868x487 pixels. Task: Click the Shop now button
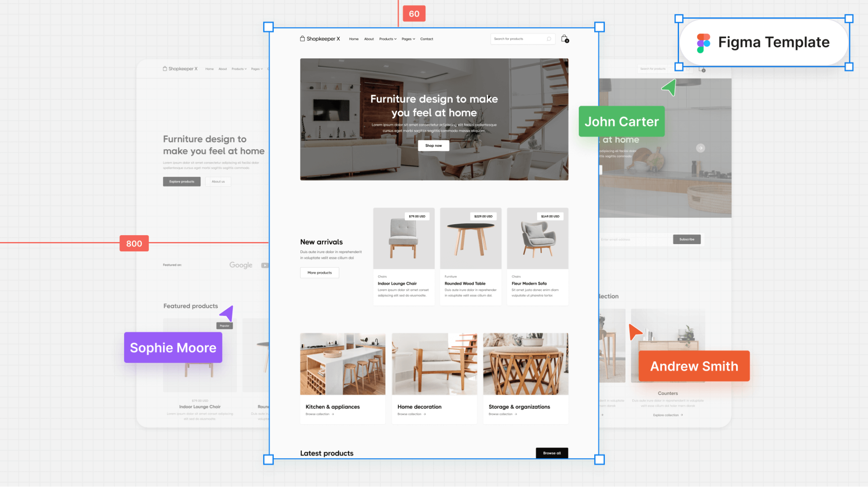433,145
